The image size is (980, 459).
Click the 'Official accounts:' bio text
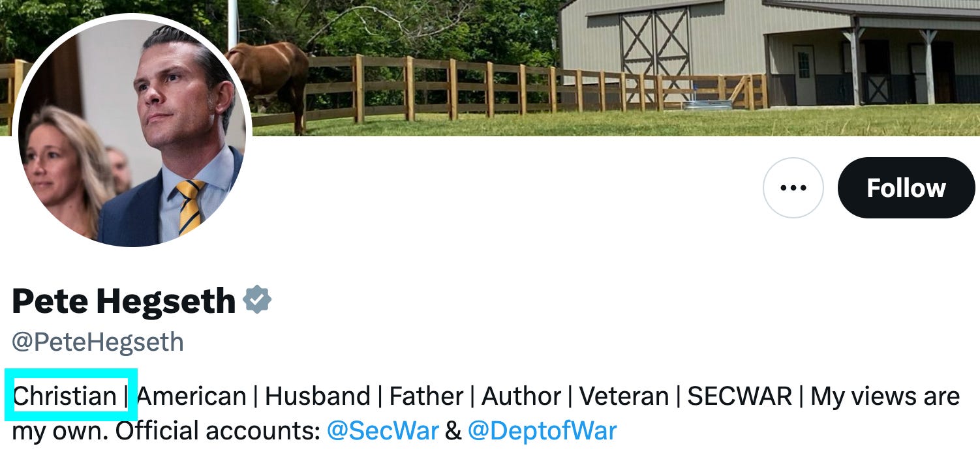point(217,431)
